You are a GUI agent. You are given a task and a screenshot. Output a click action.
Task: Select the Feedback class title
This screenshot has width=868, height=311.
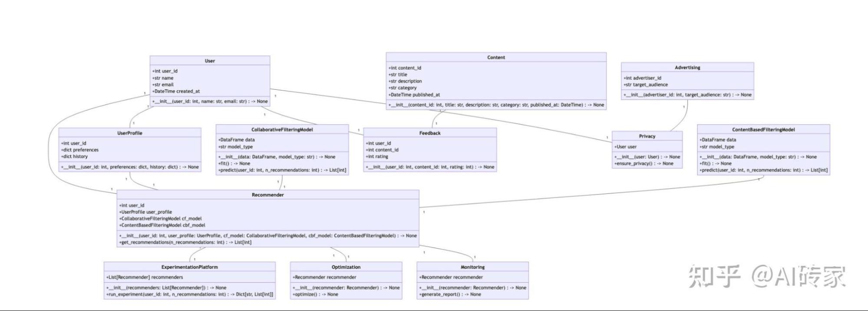[429, 133]
